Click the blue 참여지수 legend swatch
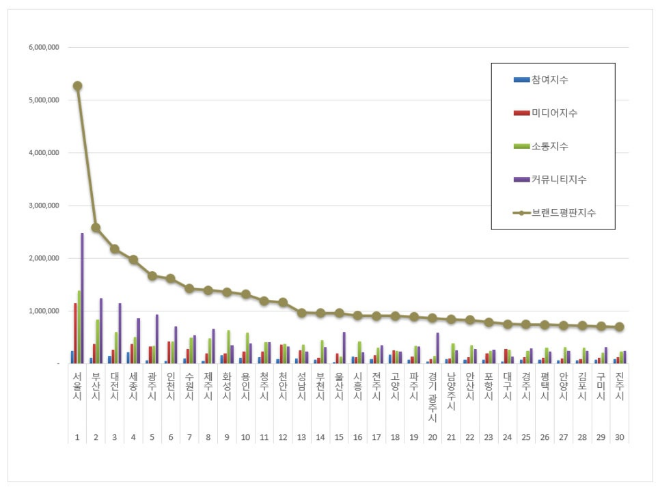The width and height of the screenshot is (660, 489). click(x=520, y=79)
